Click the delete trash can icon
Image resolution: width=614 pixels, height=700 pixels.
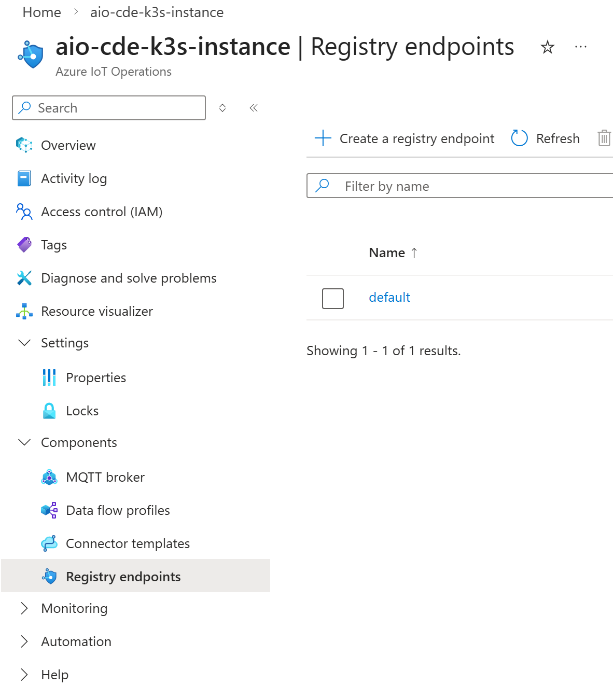coord(604,138)
